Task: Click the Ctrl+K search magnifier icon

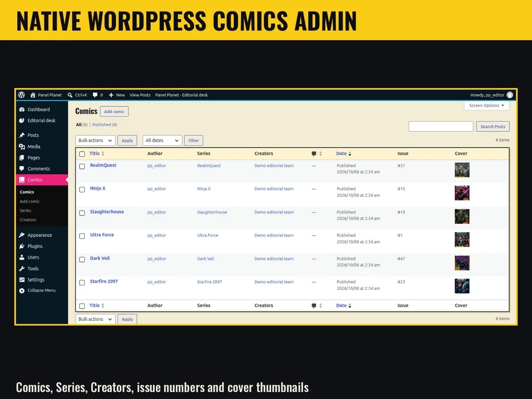Action: pos(70,95)
